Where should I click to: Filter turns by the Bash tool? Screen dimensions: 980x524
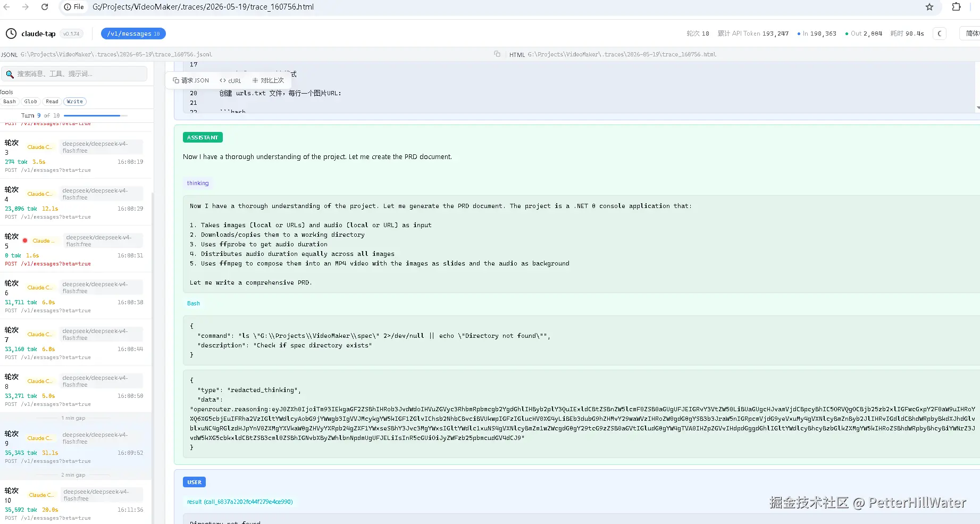coord(10,102)
